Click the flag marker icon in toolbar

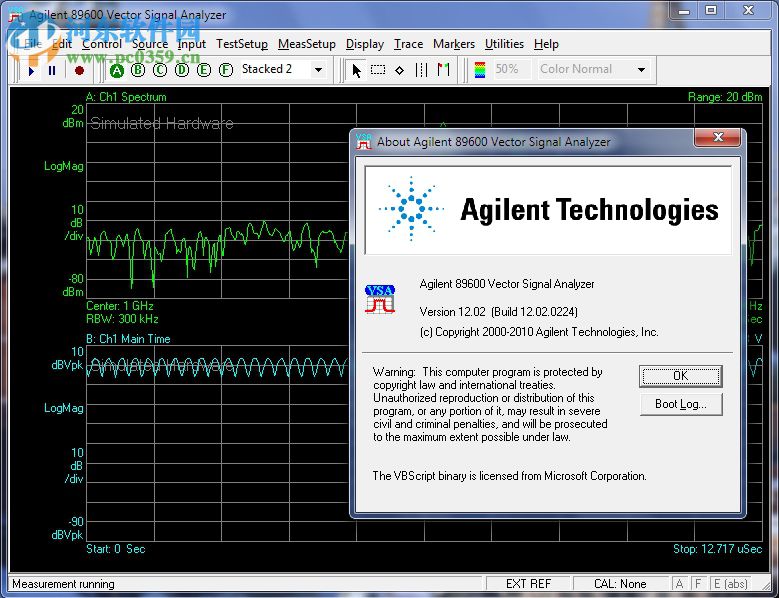pyautogui.click(x=443, y=70)
